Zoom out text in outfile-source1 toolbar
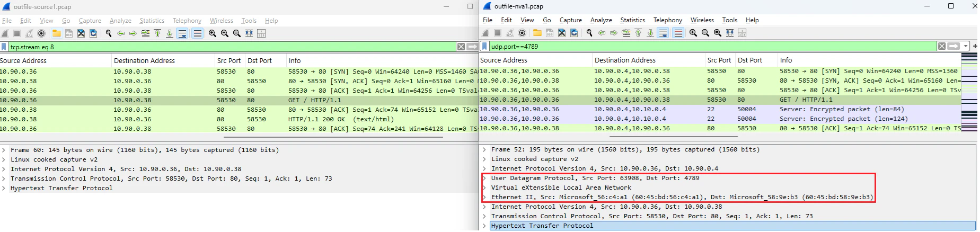This screenshot has height=232, width=980. (x=225, y=33)
